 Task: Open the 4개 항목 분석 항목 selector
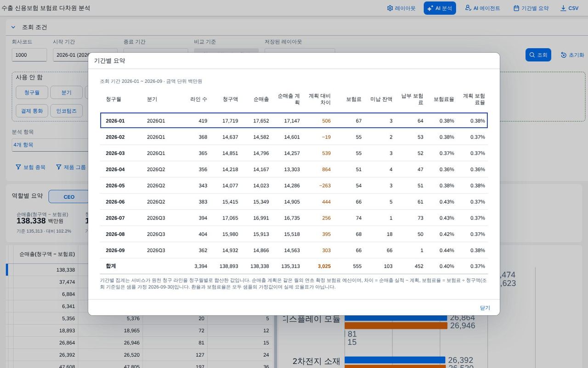point(50,145)
